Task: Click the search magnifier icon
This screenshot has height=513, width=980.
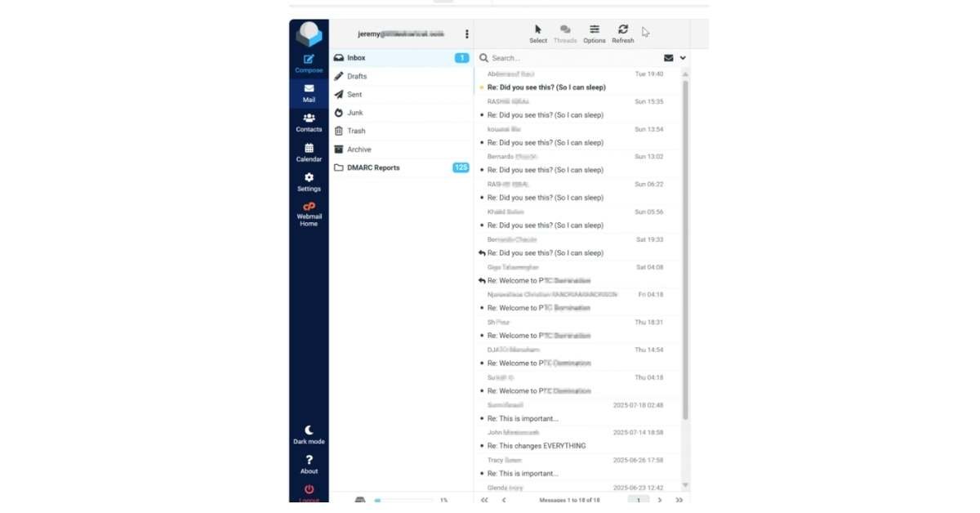Action: point(483,58)
